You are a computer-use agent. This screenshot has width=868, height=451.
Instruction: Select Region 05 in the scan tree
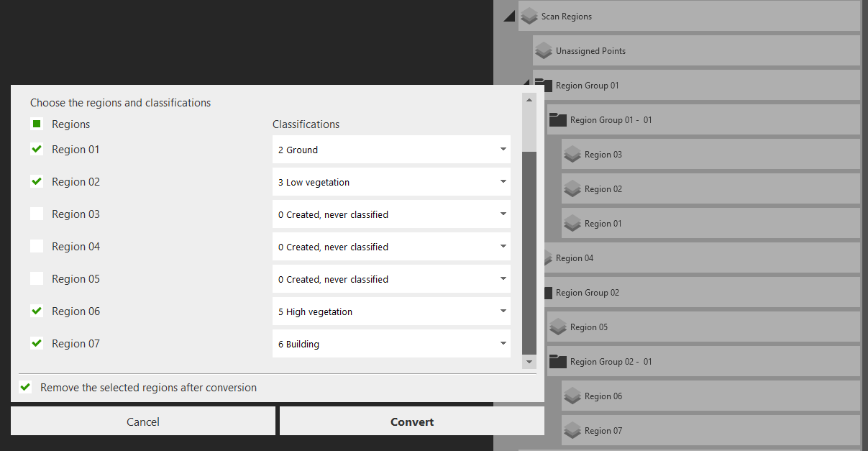703,327
